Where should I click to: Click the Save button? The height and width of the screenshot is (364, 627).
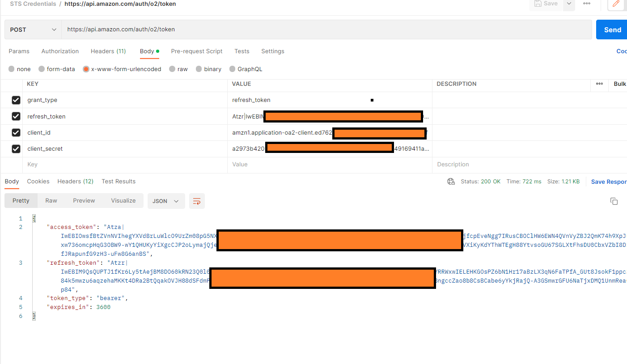click(x=546, y=4)
